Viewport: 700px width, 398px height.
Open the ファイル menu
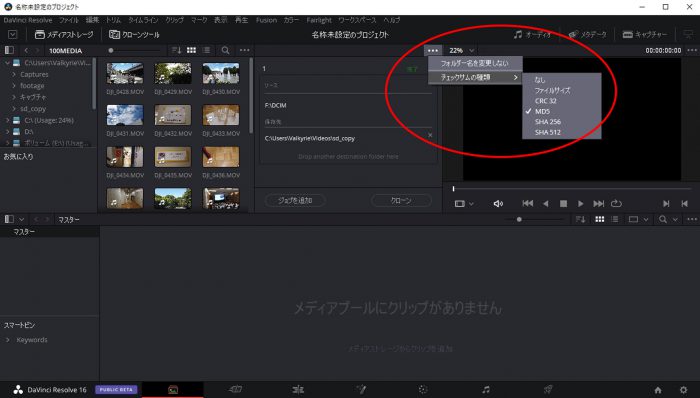pos(69,20)
